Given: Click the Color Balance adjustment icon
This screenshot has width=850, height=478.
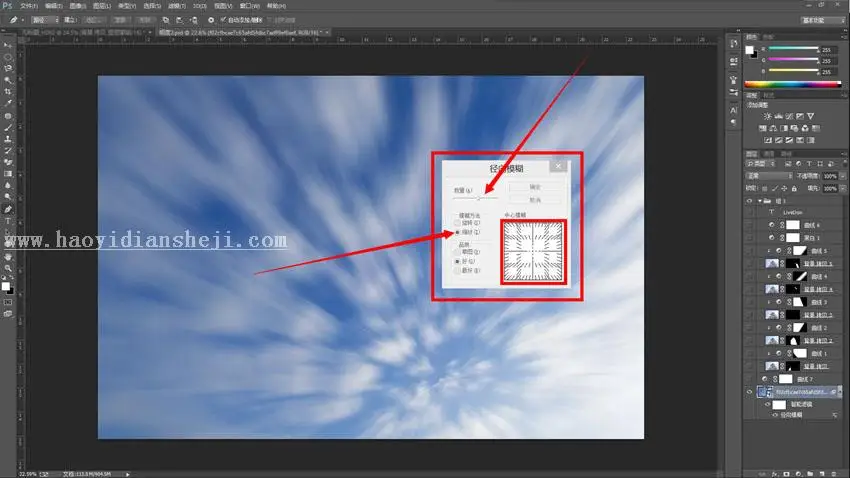Looking at the screenshot, I should tap(773, 128).
